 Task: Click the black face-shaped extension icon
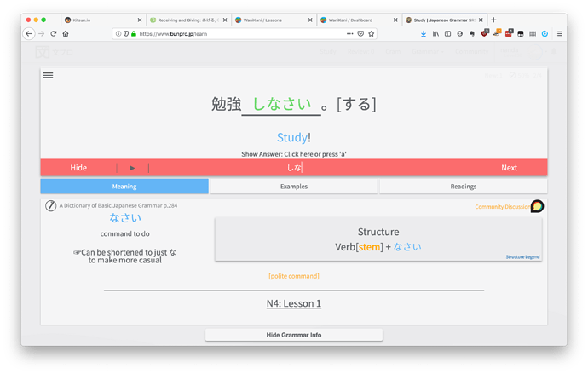tap(521, 34)
